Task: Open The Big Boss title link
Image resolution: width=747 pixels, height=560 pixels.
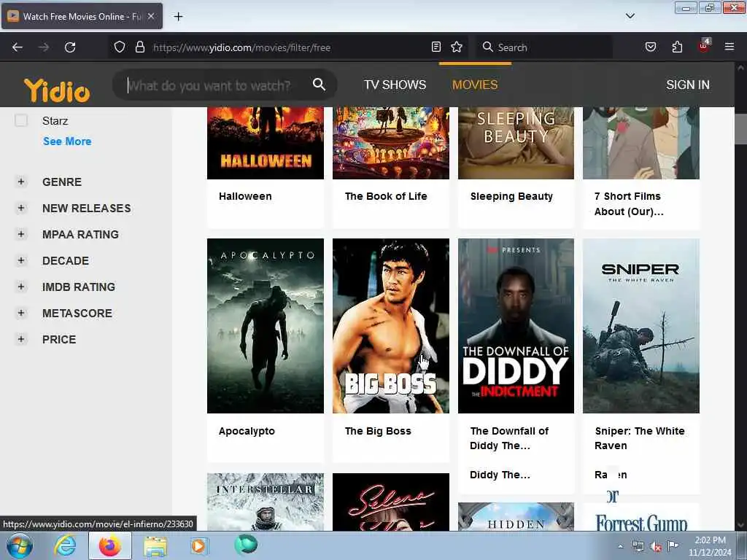Action: coord(378,431)
